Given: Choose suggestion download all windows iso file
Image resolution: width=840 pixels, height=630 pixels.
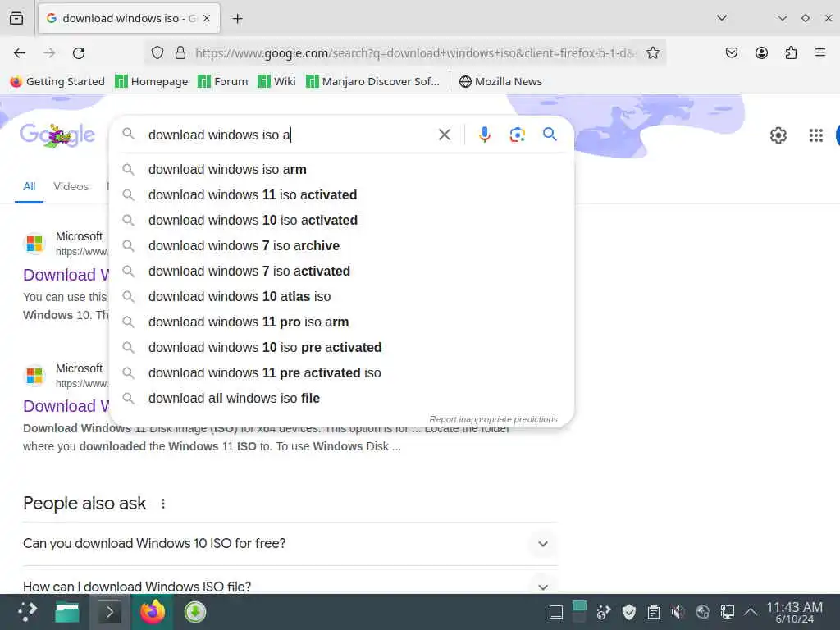Looking at the screenshot, I should 341,398.
